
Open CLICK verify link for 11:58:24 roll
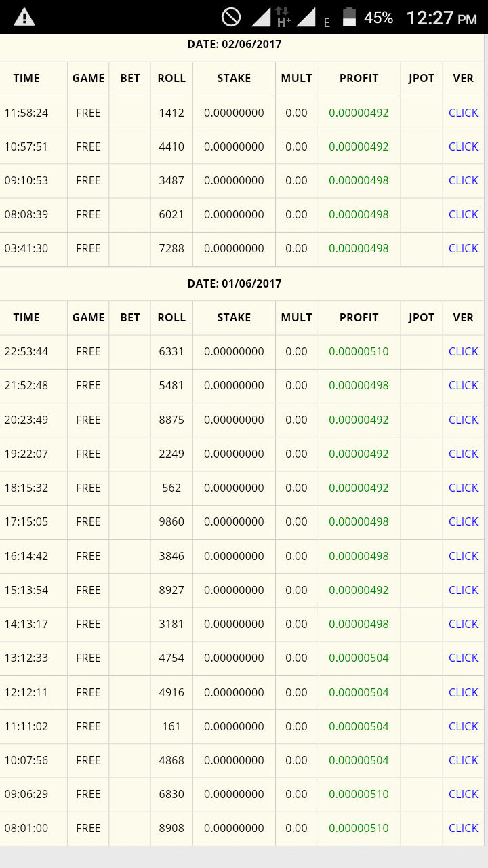click(x=464, y=113)
